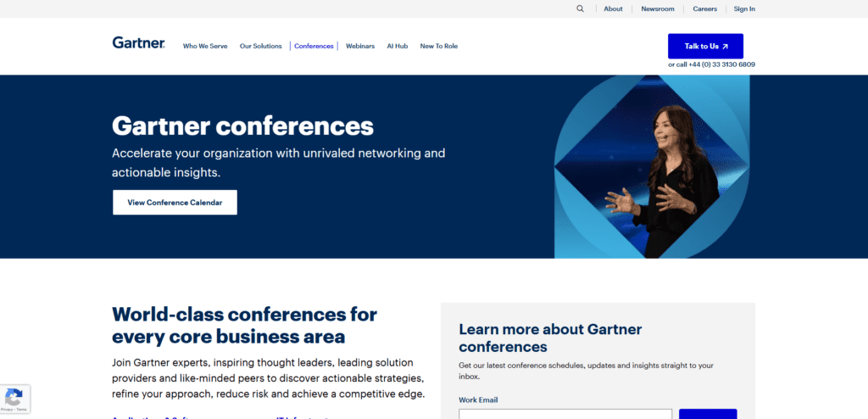Click the speaker hero image
Image resolution: width=868 pixels, height=419 pixels.
(x=652, y=166)
